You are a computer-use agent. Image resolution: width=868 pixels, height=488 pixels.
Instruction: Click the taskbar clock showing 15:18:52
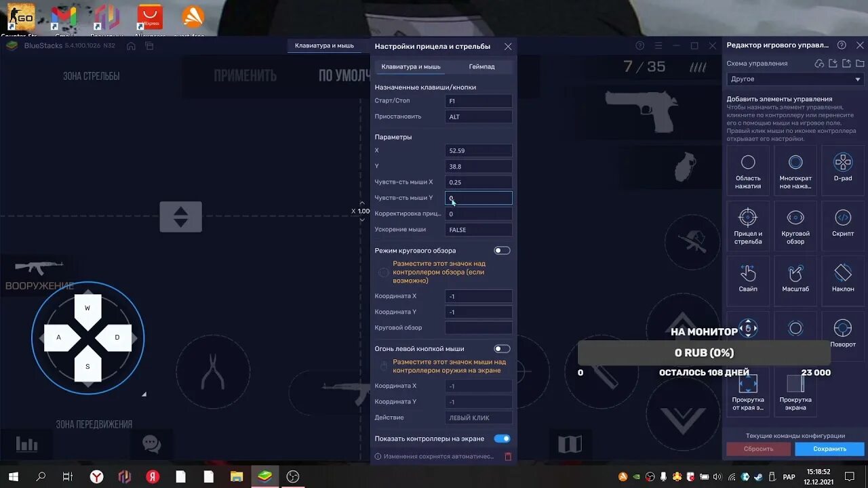click(818, 476)
